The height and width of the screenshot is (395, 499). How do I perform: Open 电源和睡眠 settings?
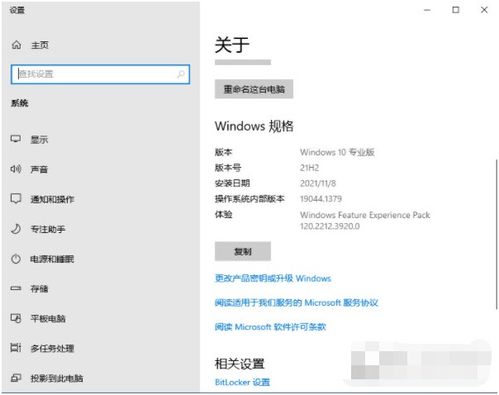[52, 259]
